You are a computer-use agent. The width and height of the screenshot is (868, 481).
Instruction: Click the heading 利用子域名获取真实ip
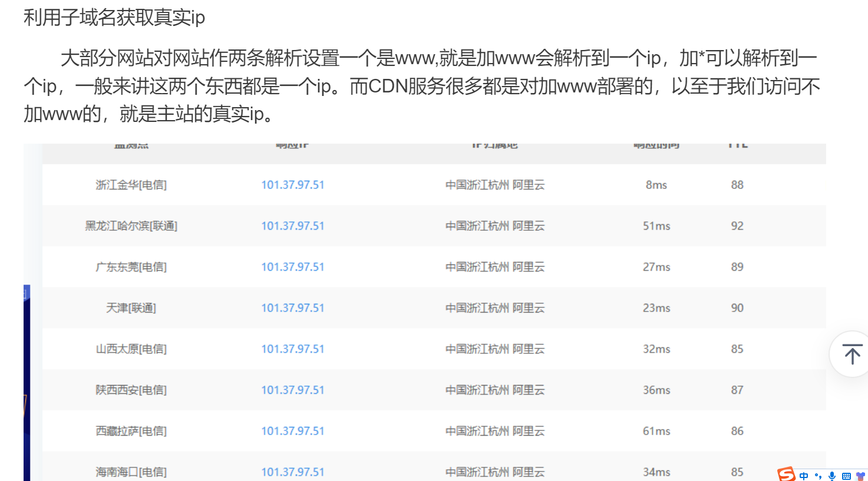click(114, 18)
